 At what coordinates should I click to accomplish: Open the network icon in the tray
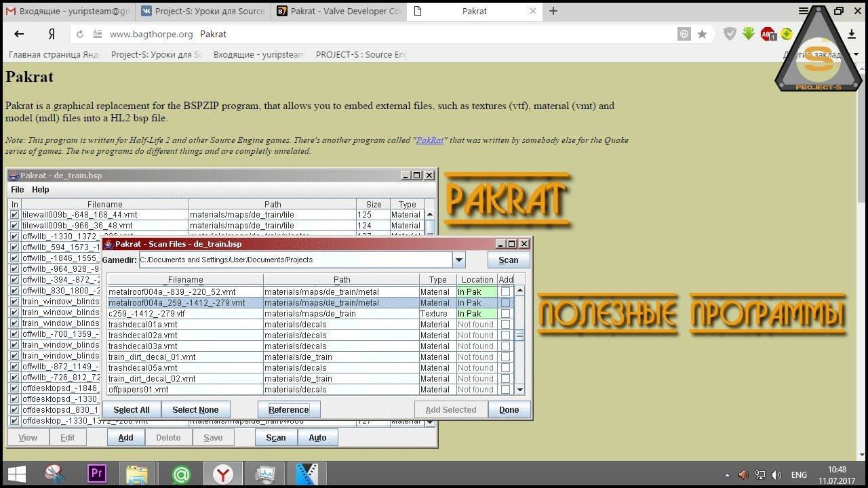click(x=760, y=475)
